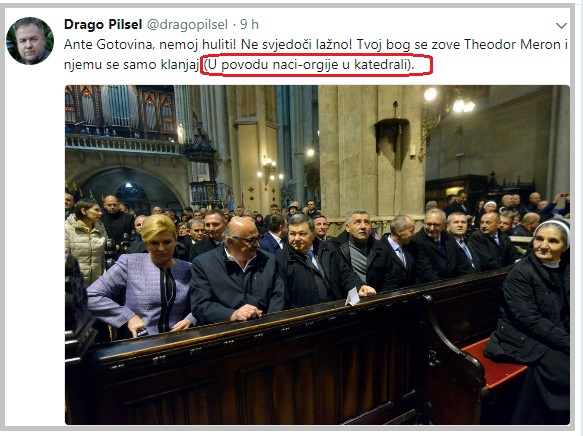
Task: Open the Drago Pilsel display name link
Action: pyautogui.click(x=103, y=25)
